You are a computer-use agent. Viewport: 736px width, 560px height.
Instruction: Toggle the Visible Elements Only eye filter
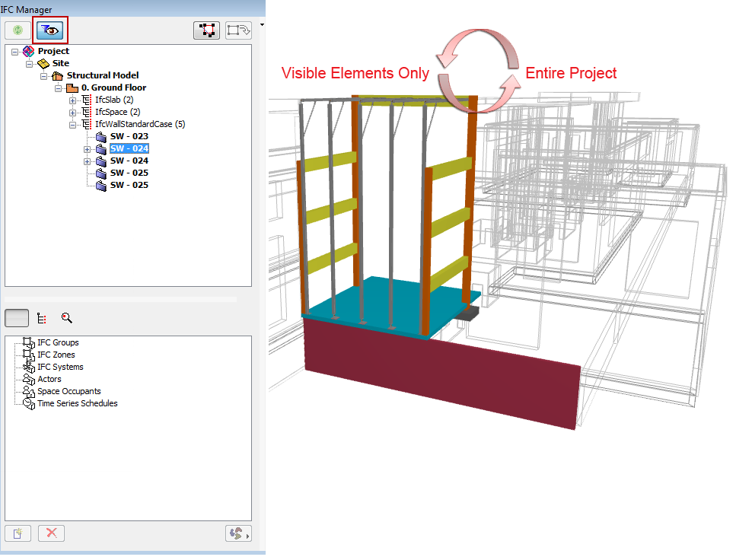click(50, 30)
